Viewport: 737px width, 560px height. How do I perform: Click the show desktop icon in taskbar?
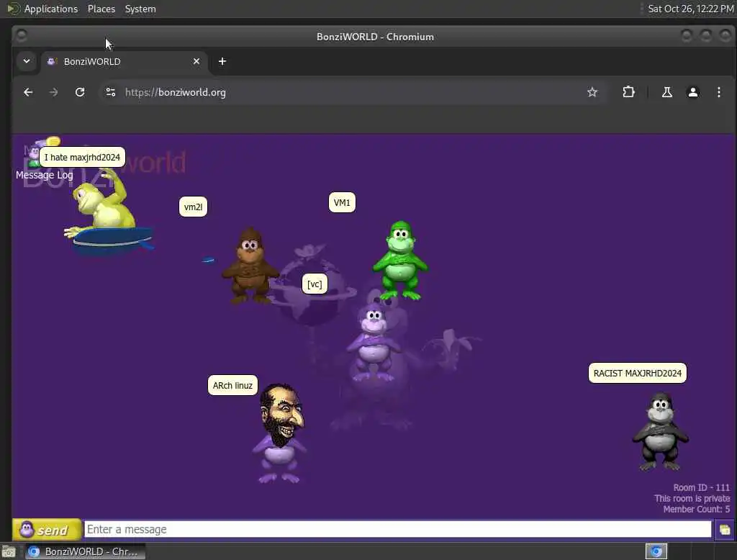(x=9, y=551)
